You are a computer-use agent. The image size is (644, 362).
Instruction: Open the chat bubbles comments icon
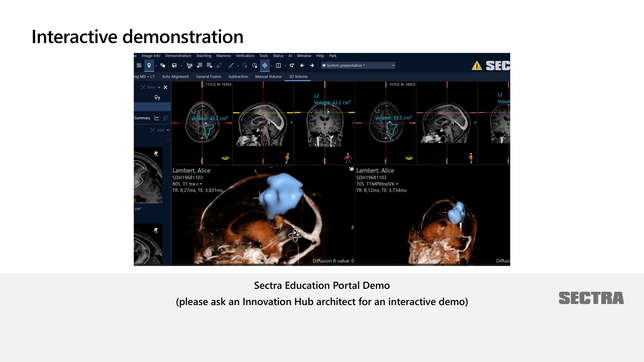coord(163,65)
